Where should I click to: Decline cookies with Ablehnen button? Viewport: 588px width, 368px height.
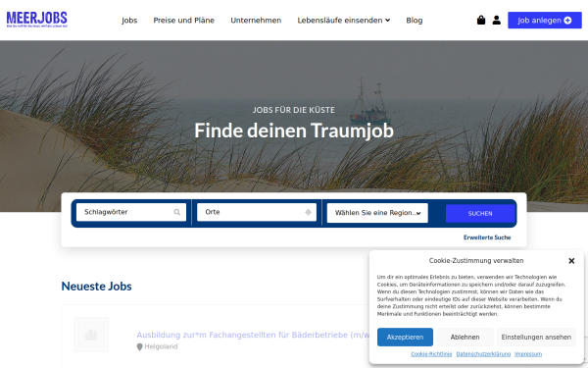coord(465,338)
